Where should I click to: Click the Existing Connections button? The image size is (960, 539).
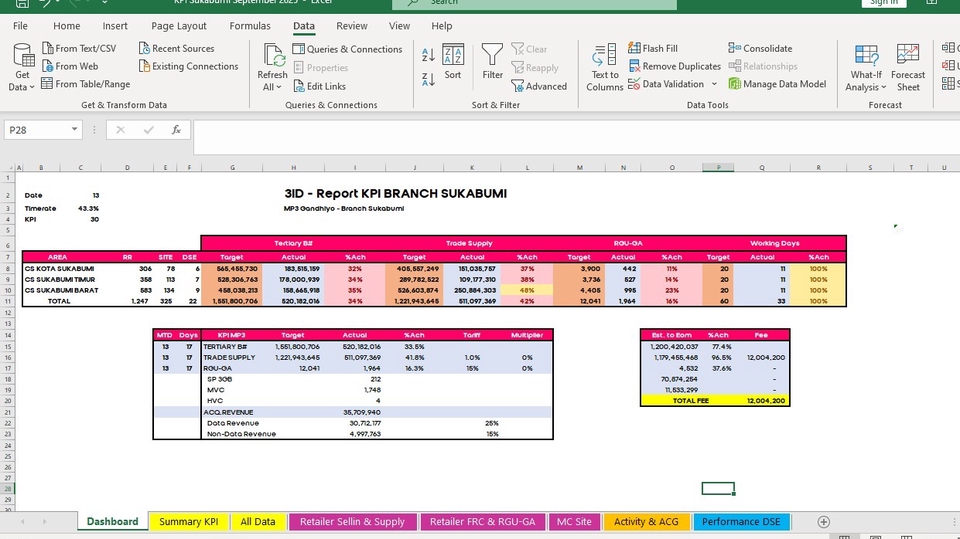(194, 66)
